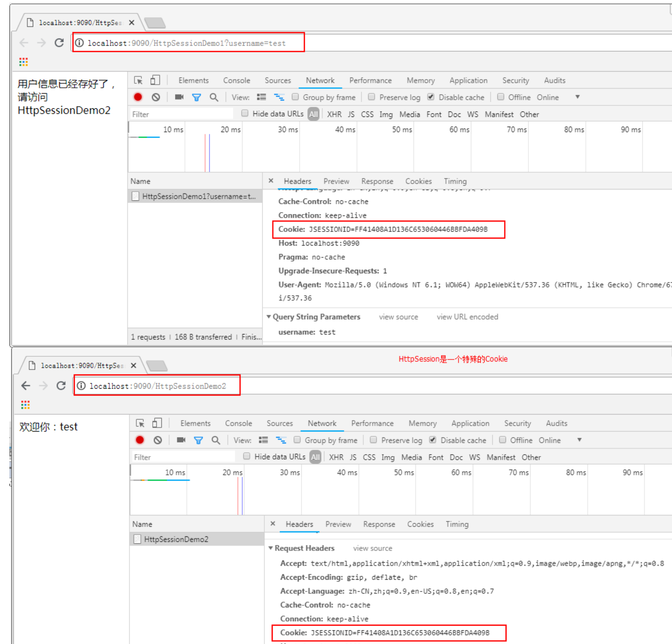Click Back arrow in bottom browser window
The height and width of the screenshot is (644, 672).
point(26,386)
